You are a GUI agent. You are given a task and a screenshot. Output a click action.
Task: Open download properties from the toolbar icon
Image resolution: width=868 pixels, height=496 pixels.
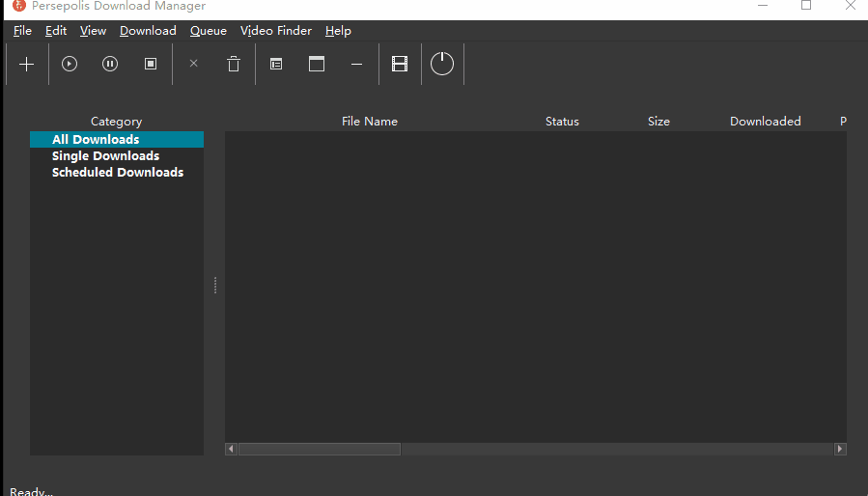[x=276, y=65]
